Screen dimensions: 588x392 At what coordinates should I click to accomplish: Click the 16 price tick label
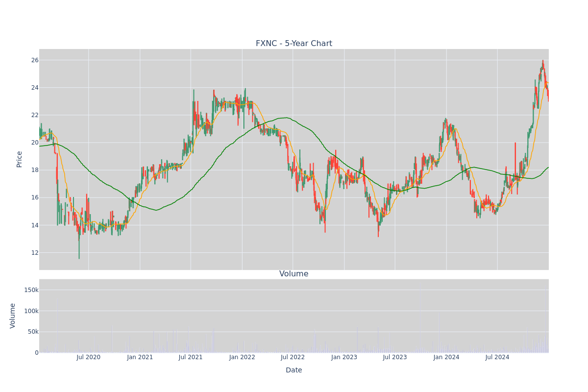tap(35, 197)
